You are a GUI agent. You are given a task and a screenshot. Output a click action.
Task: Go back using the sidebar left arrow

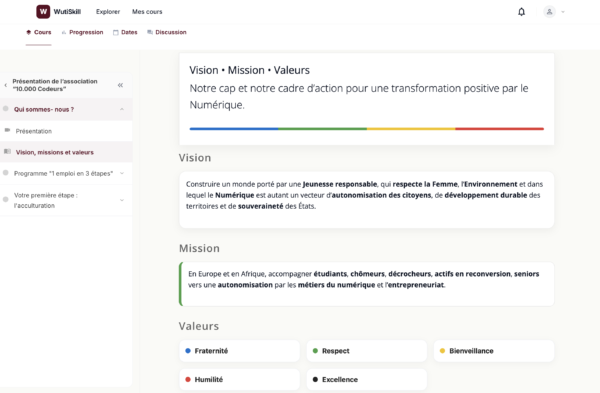click(6, 85)
